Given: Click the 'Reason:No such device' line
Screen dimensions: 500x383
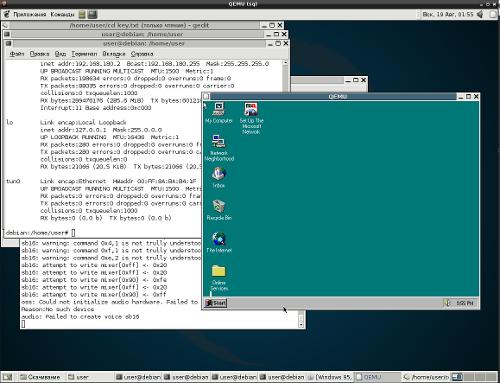Looking at the screenshot, I should pos(58,309).
